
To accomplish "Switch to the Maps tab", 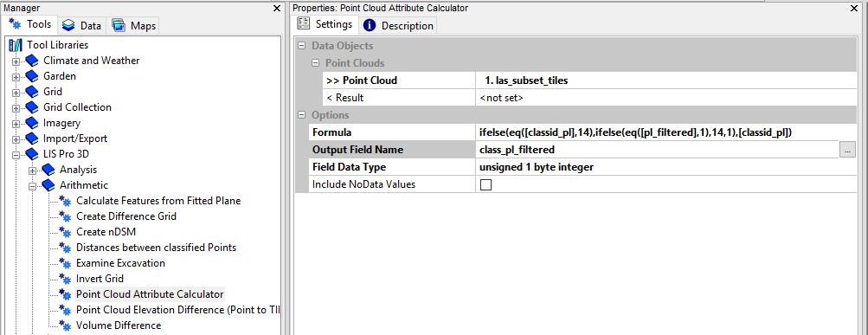I will (x=134, y=25).
